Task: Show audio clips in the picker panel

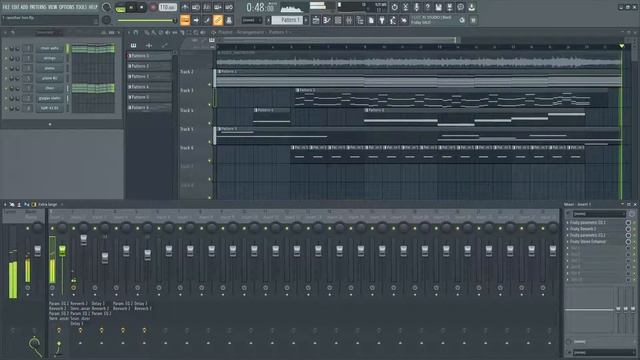Action: pyautogui.click(x=149, y=45)
